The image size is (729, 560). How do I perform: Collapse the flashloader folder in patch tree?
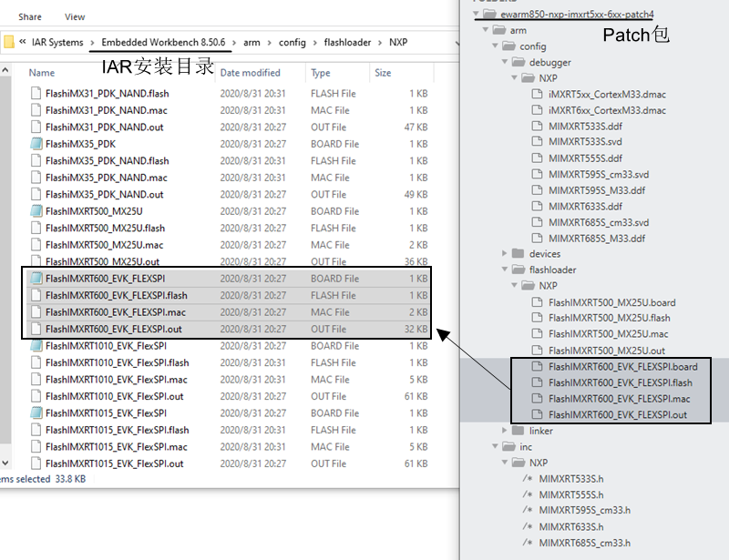[x=505, y=270]
